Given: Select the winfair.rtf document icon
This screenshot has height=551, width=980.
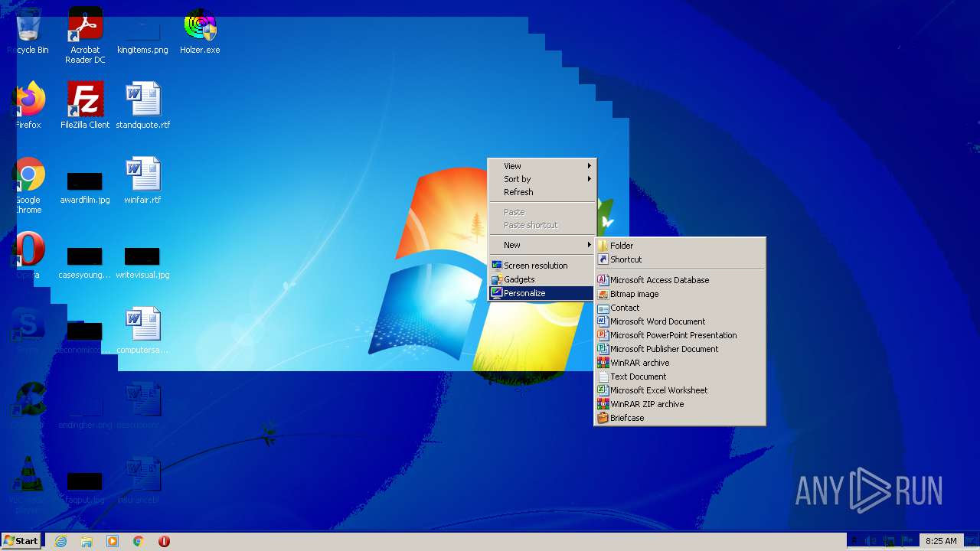Looking at the screenshot, I should pyautogui.click(x=142, y=181).
